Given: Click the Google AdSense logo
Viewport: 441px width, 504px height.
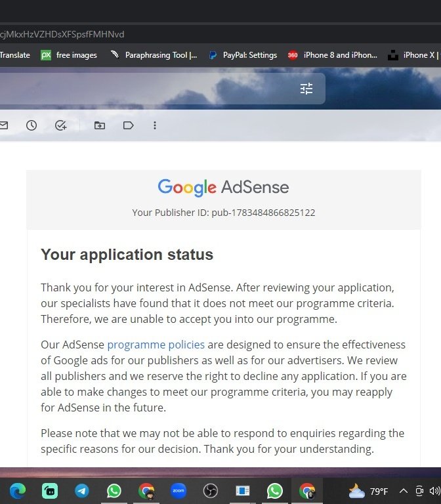Looking at the screenshot, I should tap(223, 188).
